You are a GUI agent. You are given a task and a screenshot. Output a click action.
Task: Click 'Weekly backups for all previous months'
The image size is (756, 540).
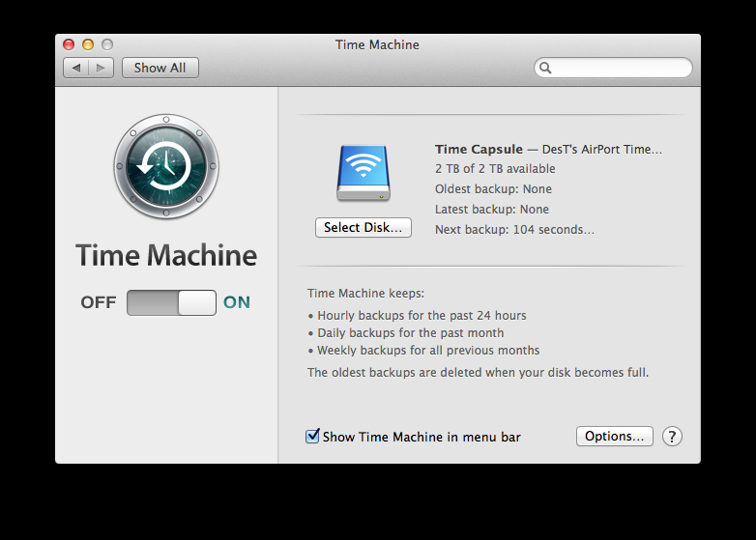pyautogui.click(x=428, y=351)
